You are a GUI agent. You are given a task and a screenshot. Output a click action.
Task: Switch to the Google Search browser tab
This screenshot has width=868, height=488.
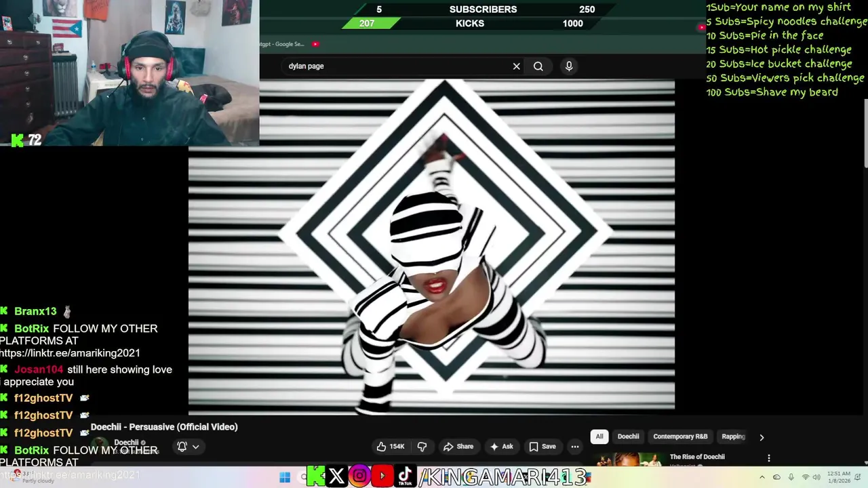click(x=281, y=44)
